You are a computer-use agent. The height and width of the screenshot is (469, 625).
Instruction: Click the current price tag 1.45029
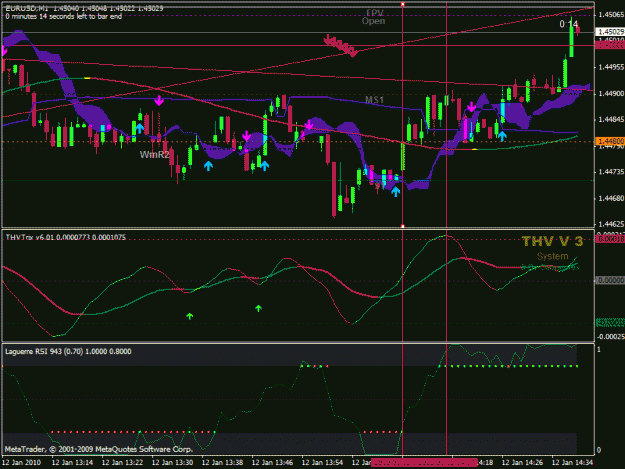(610, 31)
